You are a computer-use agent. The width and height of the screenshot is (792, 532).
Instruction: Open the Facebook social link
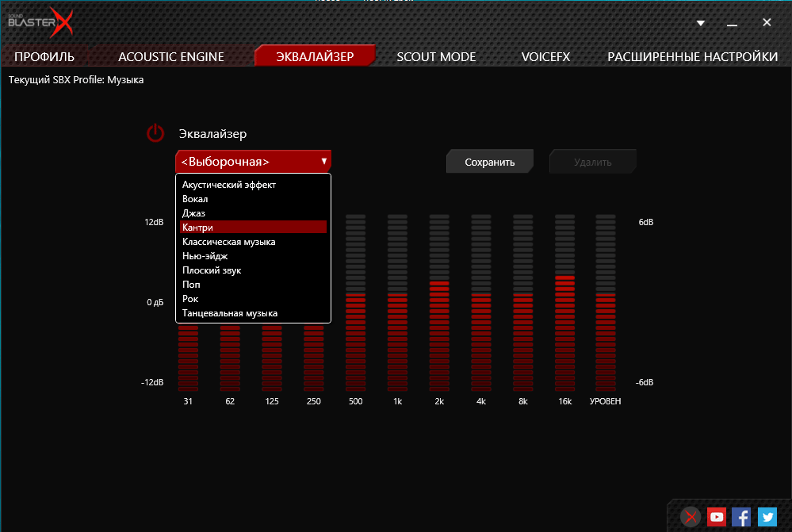[x=741, y=517]
